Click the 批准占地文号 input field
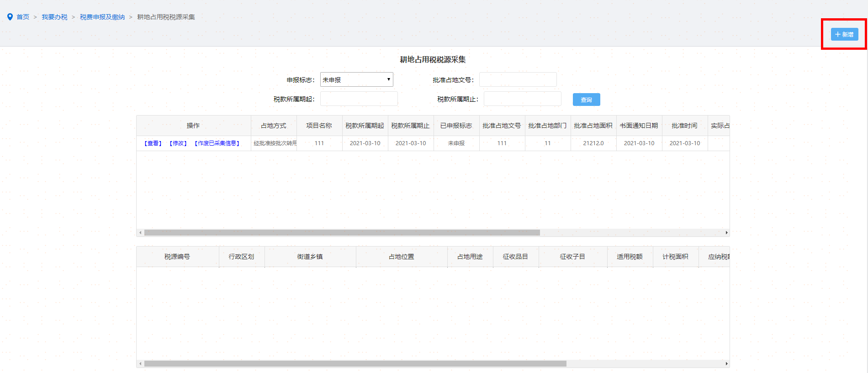 [x=518, y=79]
